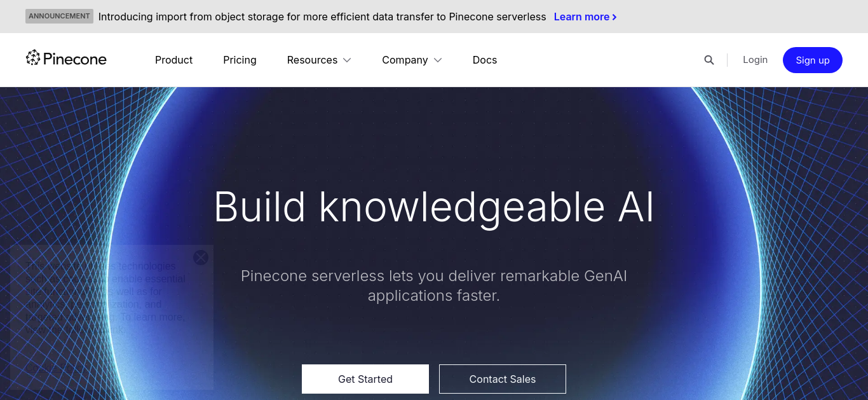The image size is (868, 400).
Task: Dismiss the cookie notice with its X icon
Action: coord(201,257)
